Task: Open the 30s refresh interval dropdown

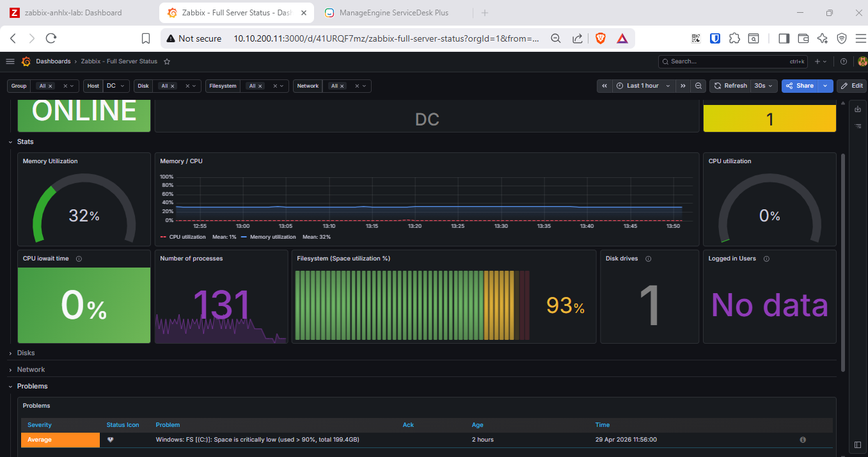Action: coord(764,86)
